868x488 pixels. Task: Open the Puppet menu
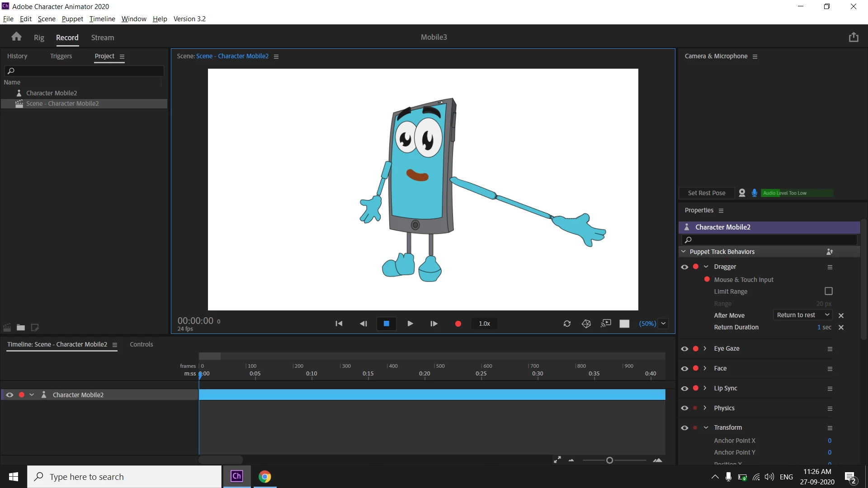point(72,19)
